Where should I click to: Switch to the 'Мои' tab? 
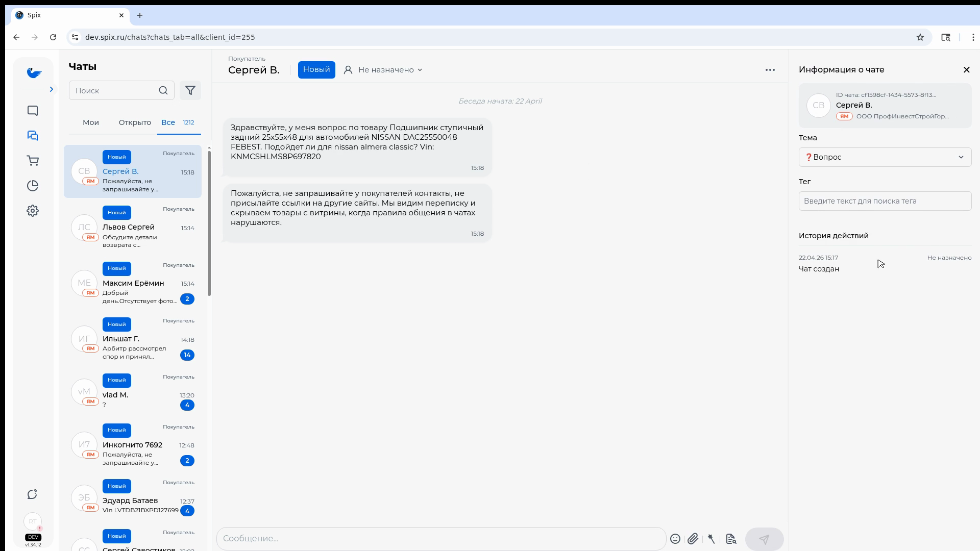(x=91, y=122)
